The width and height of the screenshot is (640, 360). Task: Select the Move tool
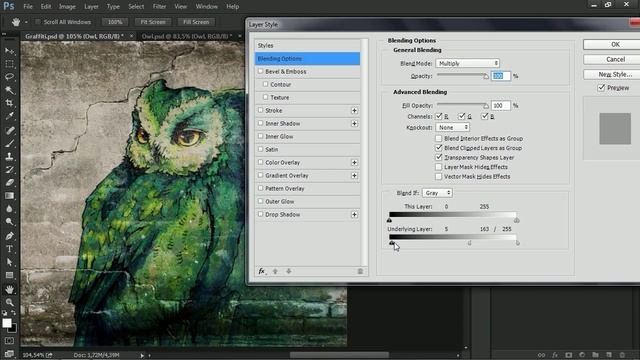pyautogui.click(x=9, y=51)
